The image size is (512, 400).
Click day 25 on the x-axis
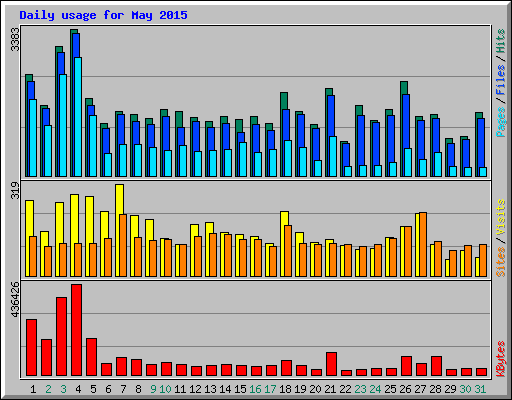tap(390, 389)
